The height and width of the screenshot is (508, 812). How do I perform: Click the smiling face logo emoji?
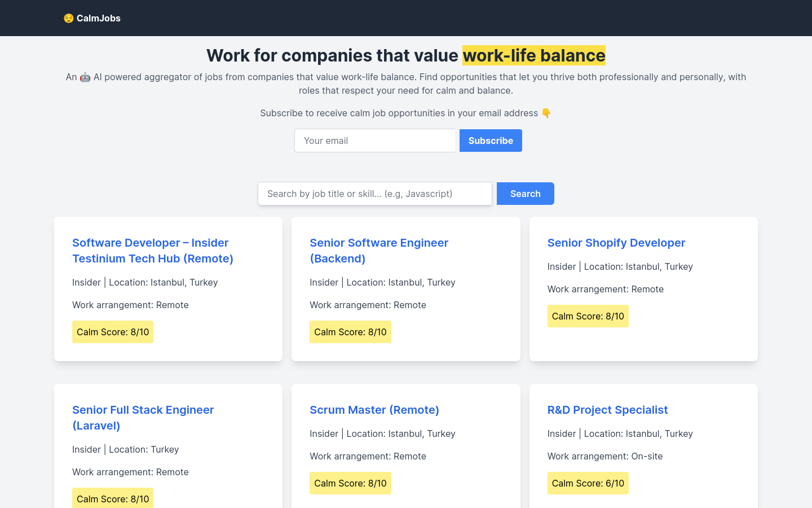[x=68, y=18]
